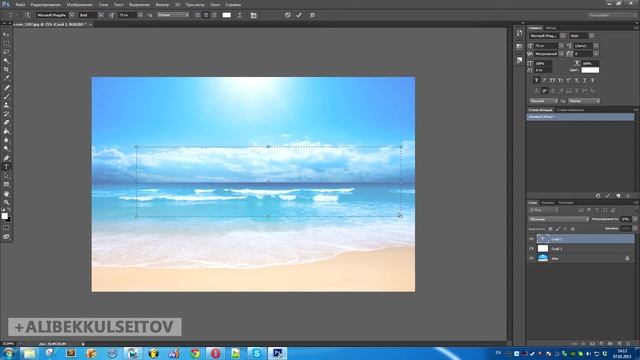Image resolution: width=640 pixels, height=360 pixels.
Task: Open Character panel font family dropdown
Action: click(x=563, y=36)
